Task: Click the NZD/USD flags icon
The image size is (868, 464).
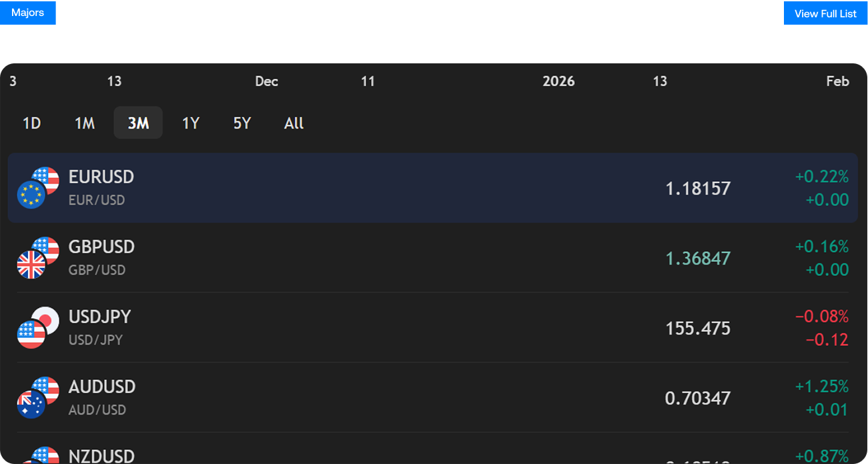Action: tap(38, 457)
